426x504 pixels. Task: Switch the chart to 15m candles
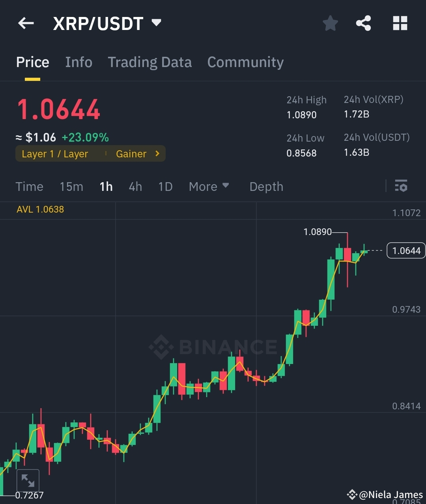tap(71, 187)
